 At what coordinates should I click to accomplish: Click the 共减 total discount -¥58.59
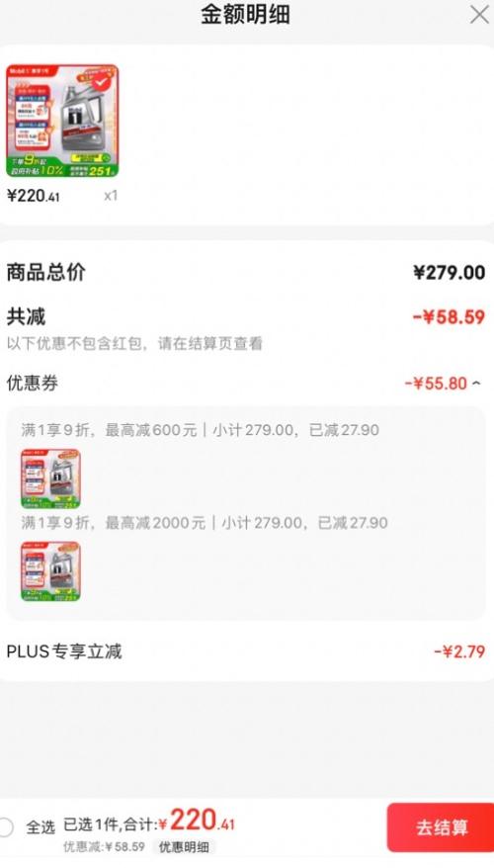[x=449, y=317]
